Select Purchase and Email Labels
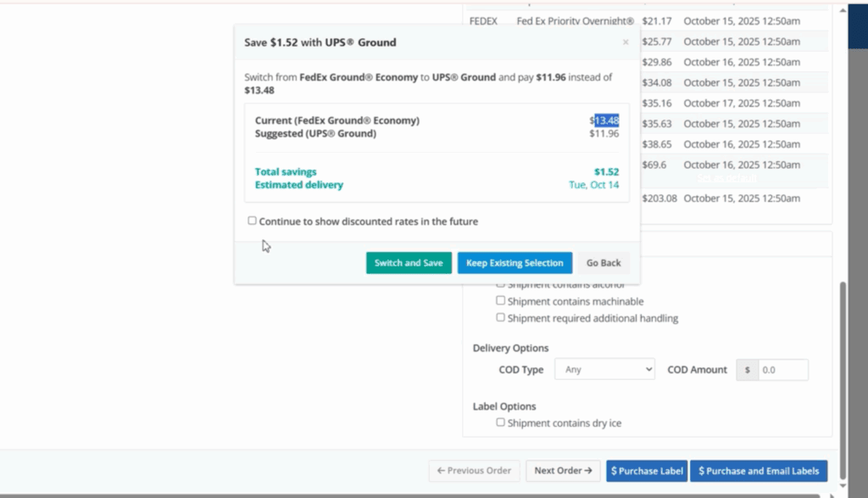This screenshot has width=868, height=498. pos(758,471)
